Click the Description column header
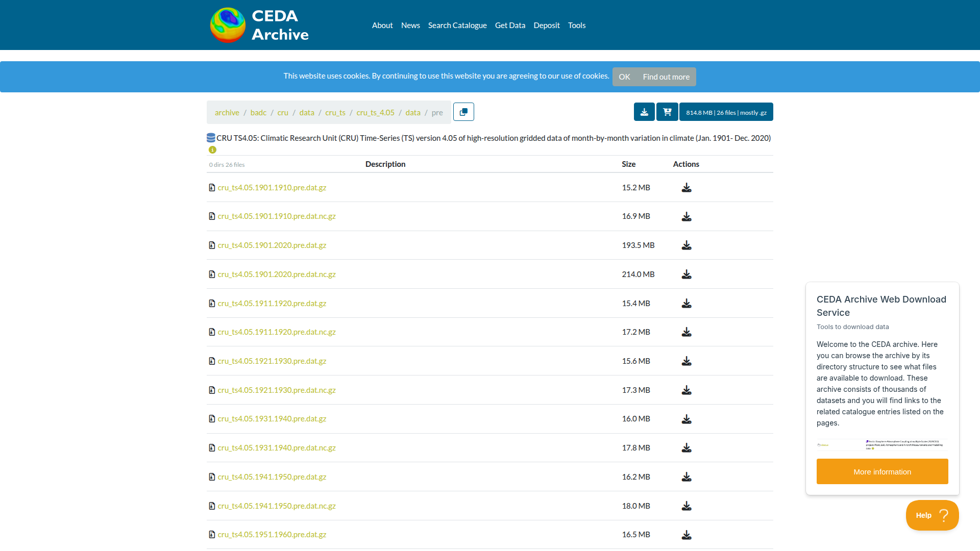The image size is (980, 551). click(x=385, y=164)
